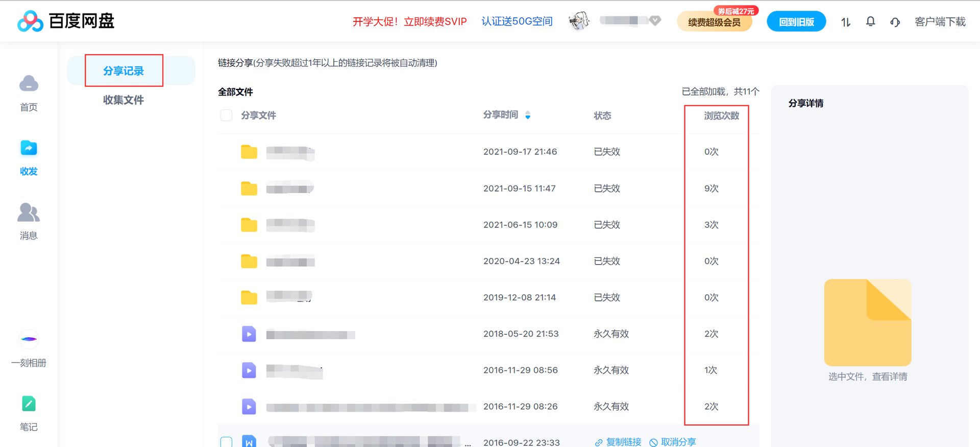This screenshot has height=447, width=980.
Task: Click folder icon for 2021-09-17 21:46 row
Action: (x=249, y=152)
